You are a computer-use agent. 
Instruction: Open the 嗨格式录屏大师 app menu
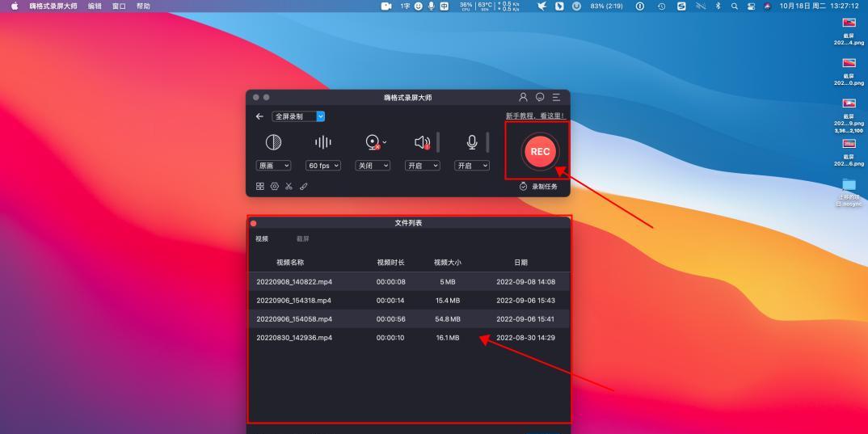pyautogui.click(x=53, y=6)
